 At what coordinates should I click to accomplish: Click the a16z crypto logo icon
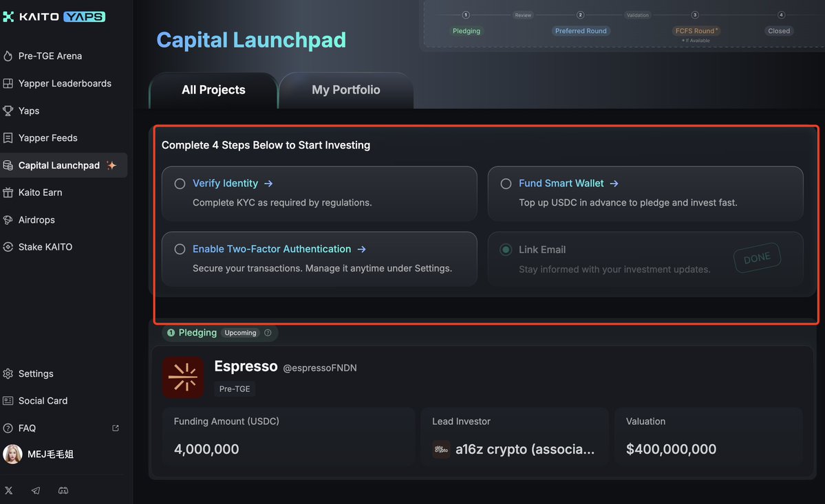[x=441, y=450]
